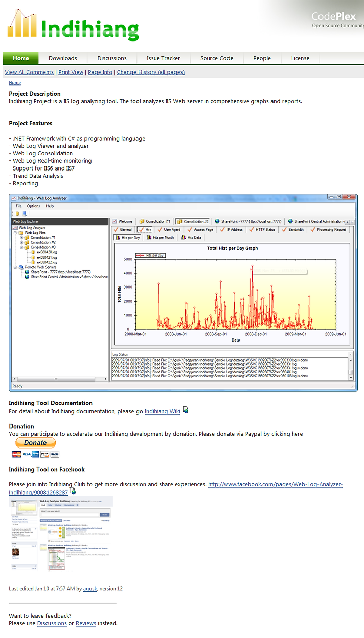Screen dimensions: 364x638
Task: Click the external link icon after the Facebook URL
Action: click(x=73, y=491)
